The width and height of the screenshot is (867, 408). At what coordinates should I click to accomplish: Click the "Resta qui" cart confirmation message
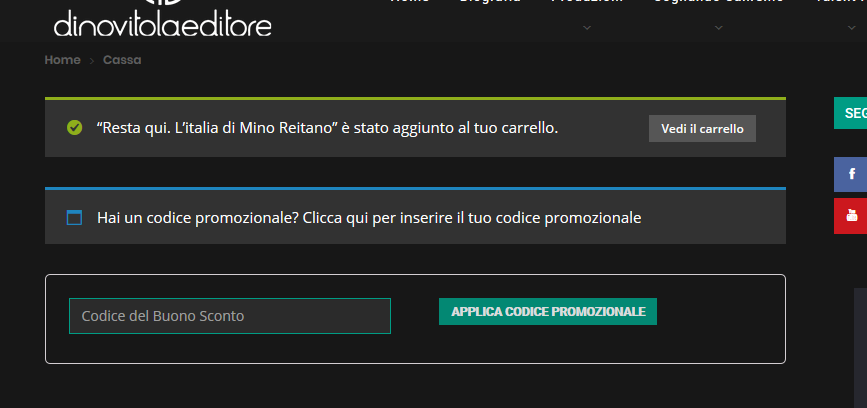(x=327, y=128)
